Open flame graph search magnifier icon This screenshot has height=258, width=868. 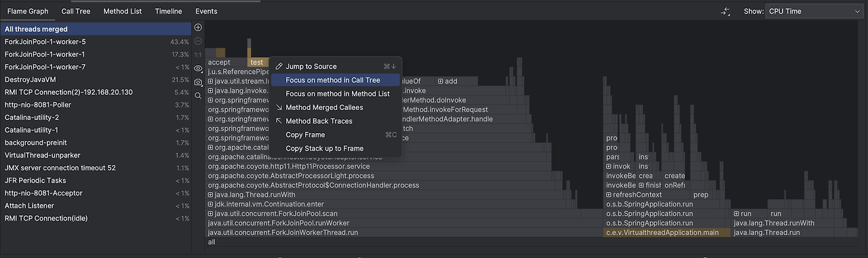point(198,96)
